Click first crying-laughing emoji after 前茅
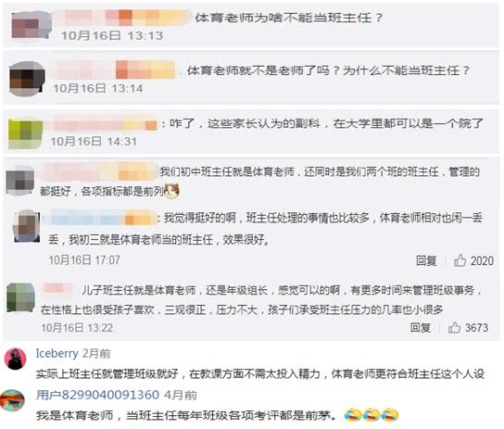 [x=353, y=415]
